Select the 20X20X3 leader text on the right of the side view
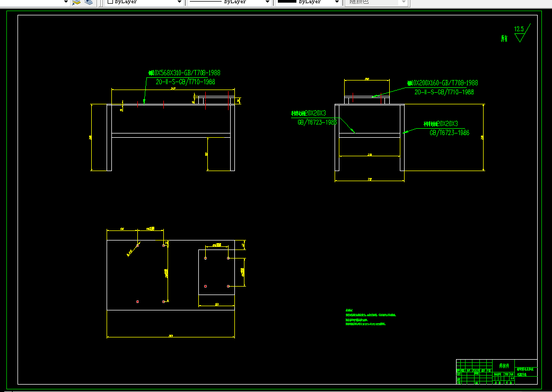 coord(441,124)
